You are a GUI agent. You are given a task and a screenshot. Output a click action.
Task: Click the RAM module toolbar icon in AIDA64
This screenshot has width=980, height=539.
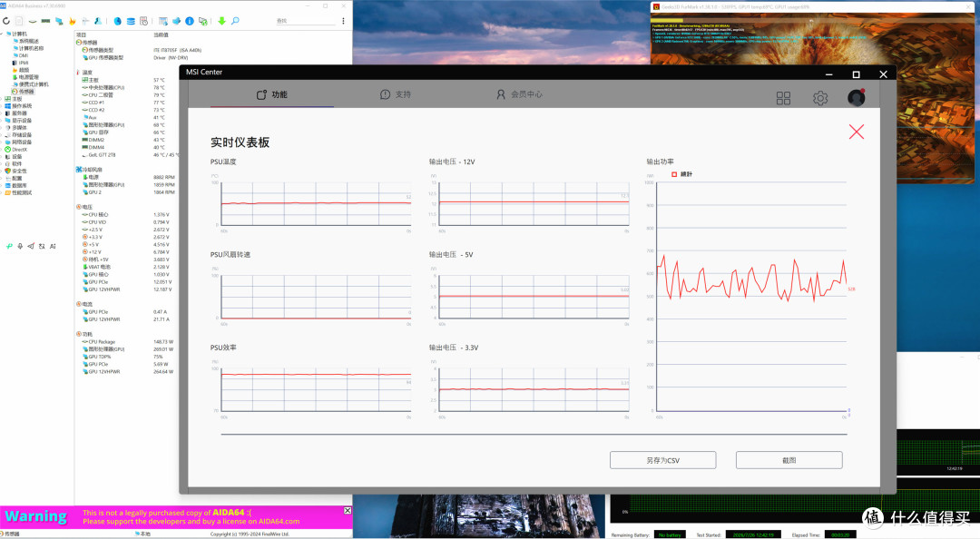(45, 21)
